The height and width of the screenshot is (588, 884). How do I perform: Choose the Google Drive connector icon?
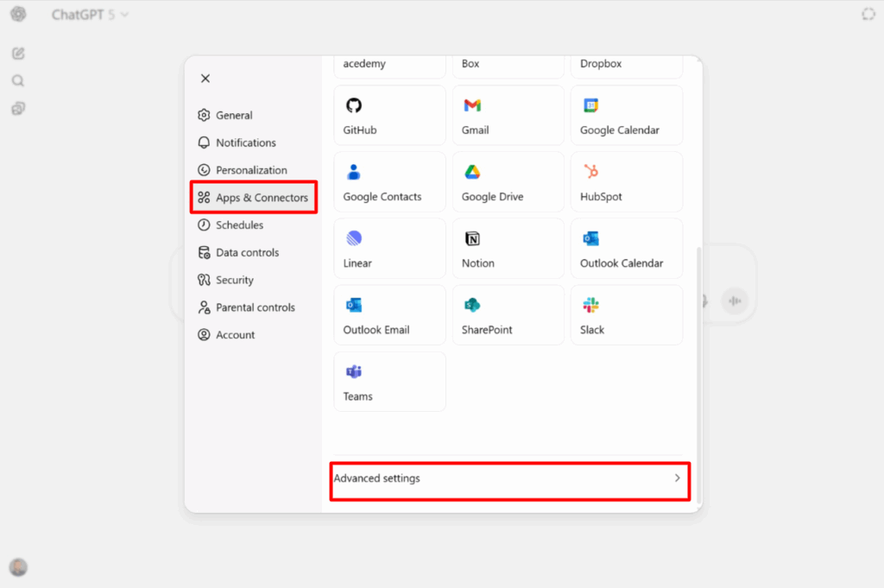[x=472, y=172]
